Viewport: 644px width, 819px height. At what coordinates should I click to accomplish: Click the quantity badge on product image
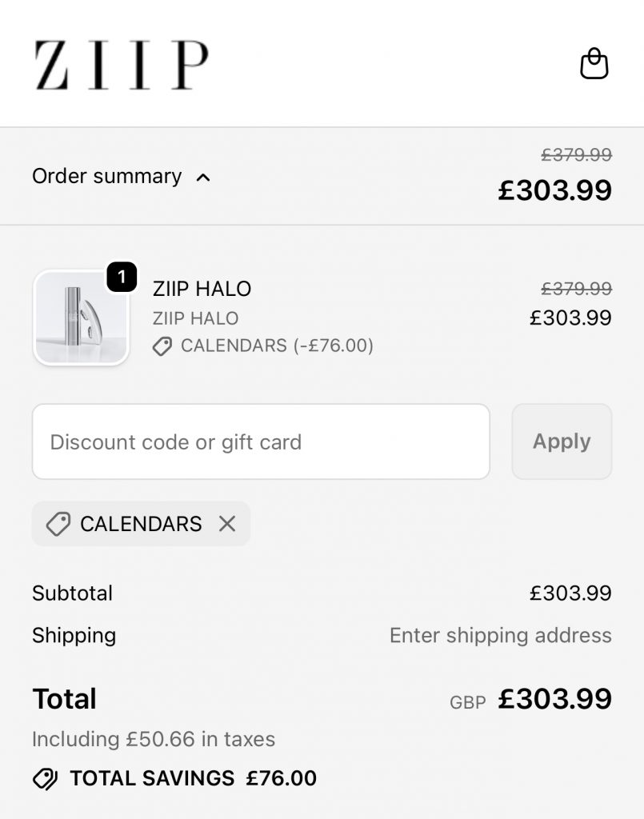click(122, 278)
